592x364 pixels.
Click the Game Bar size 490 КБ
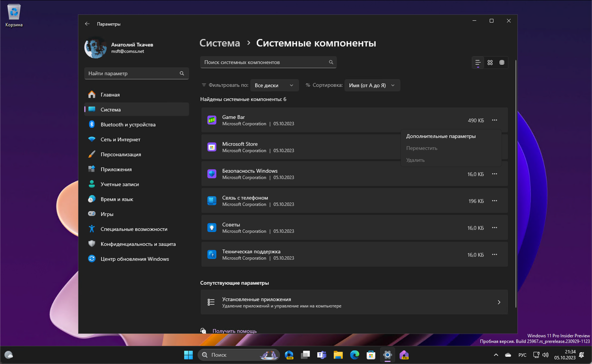click(476, 120)
